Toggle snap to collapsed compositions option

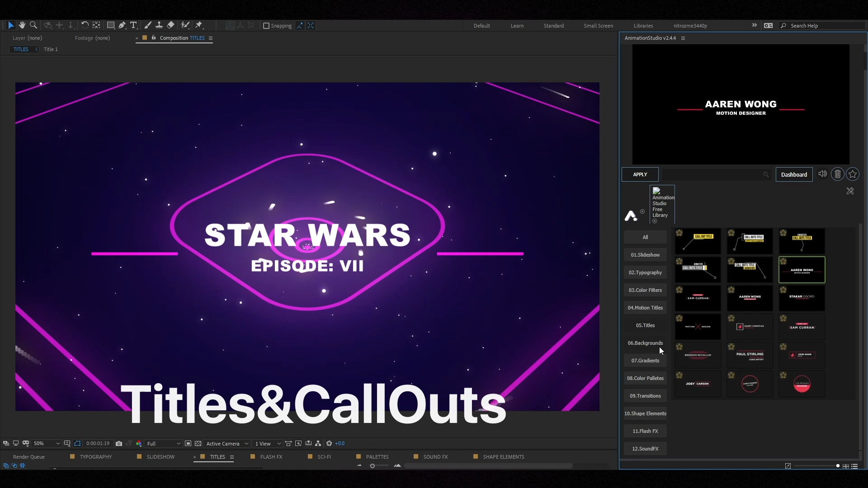[x=311, y=26]
